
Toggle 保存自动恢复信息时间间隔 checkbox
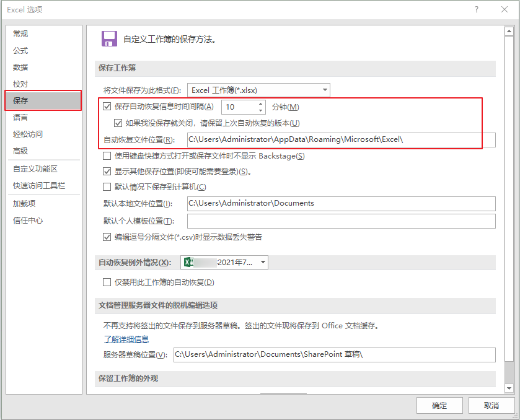click(107, 107)
